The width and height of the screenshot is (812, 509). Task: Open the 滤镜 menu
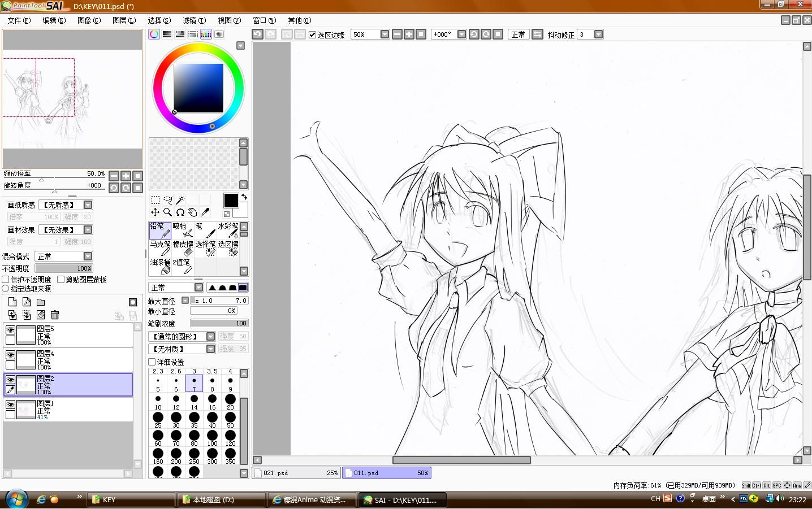194,20
